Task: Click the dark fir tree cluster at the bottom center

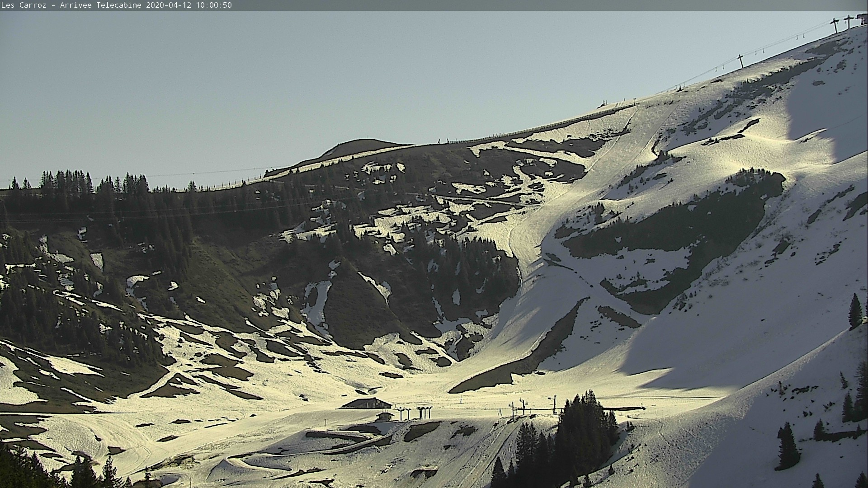Action: pos(581,434)
